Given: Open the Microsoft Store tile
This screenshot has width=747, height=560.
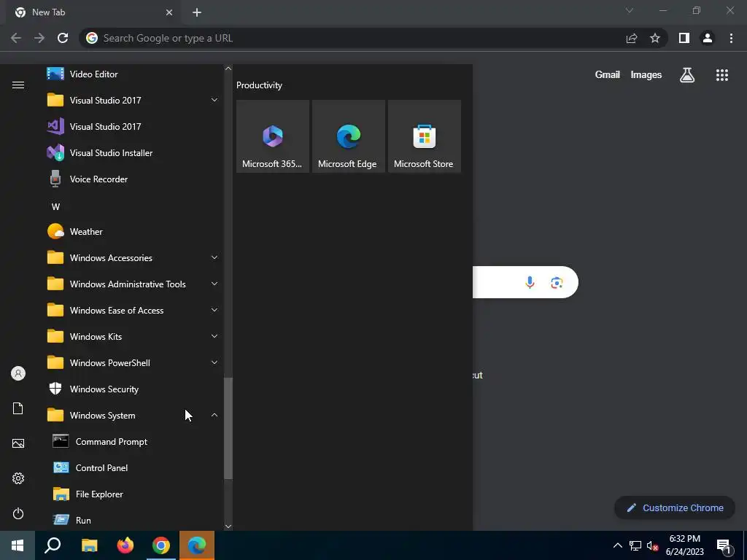Looking at the screenshot, I should (x=425, y=136).
